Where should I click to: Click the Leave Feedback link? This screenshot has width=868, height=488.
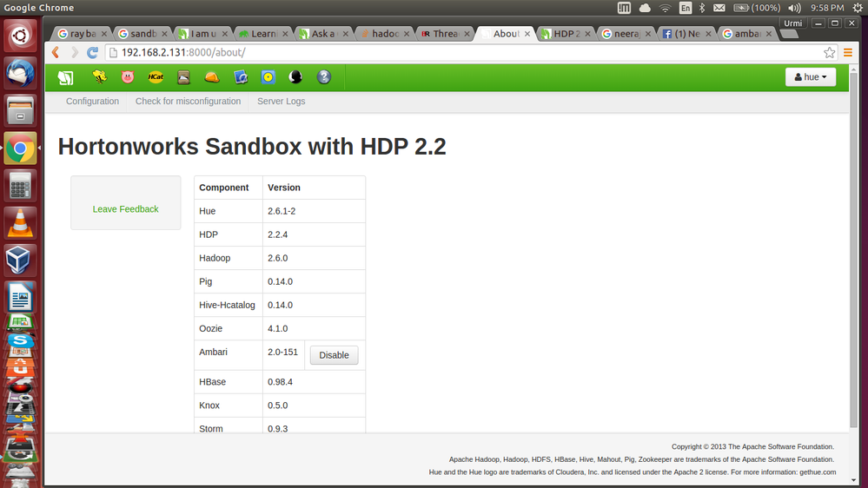[x=126, y=209]
